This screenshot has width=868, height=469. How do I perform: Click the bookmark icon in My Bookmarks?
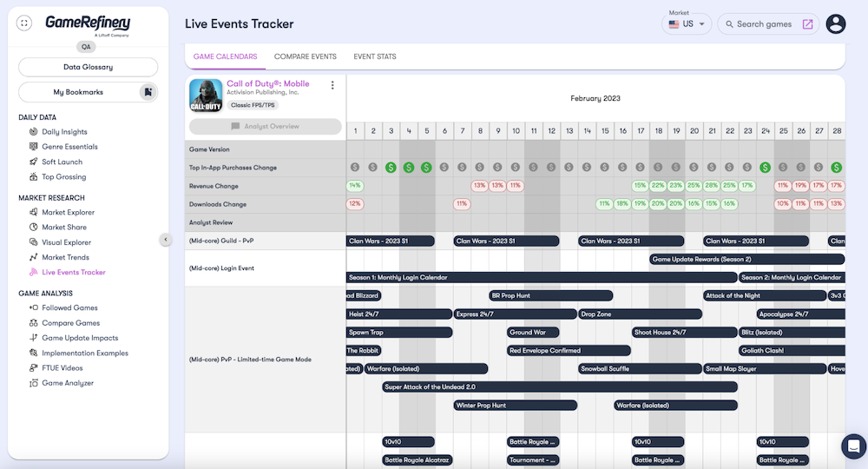148,92
